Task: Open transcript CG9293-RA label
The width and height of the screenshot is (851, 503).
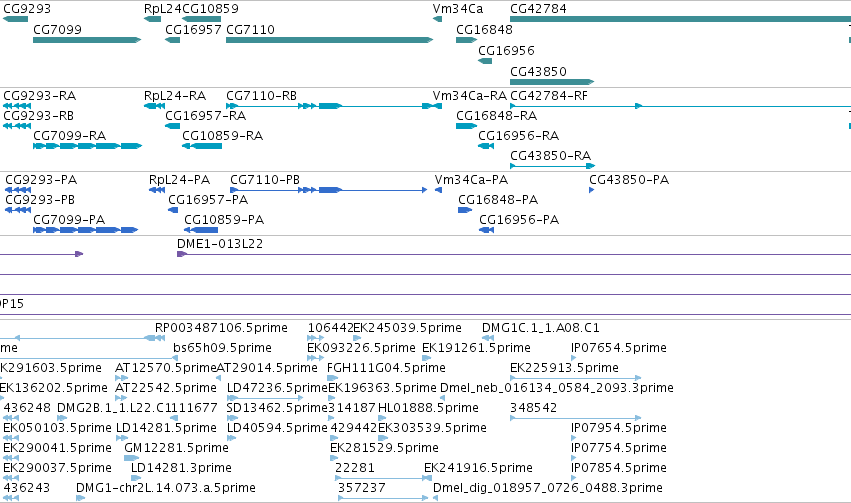Action: (40, 96)
